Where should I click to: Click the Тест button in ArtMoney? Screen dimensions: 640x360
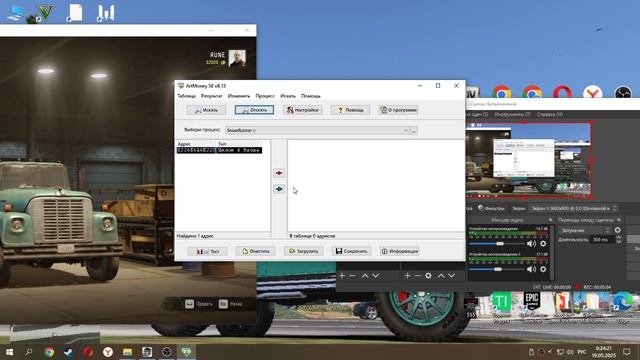[x=207, y=251]
